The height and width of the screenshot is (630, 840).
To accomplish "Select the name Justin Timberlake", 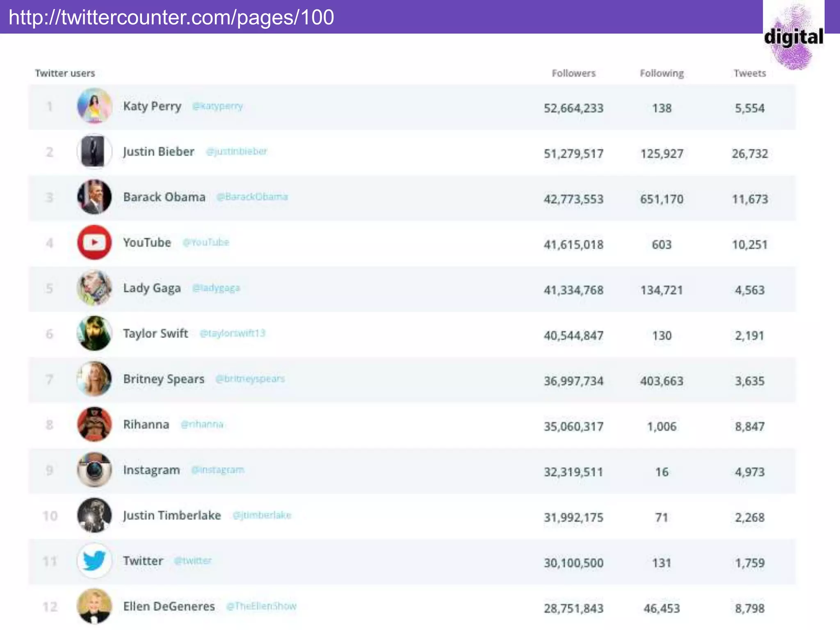I will coord(172,516).
